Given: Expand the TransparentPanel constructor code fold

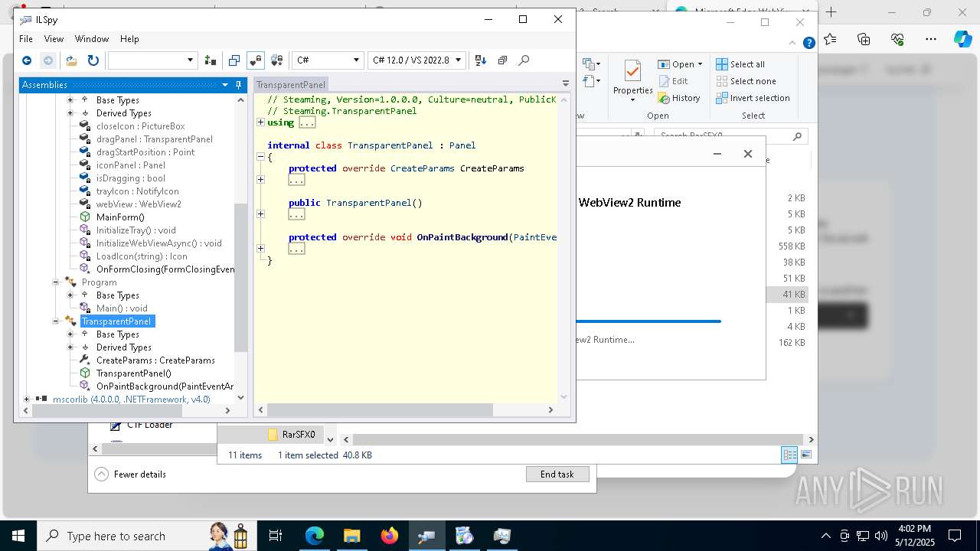Looking at the screenshot, I should click(x=260, y=214).
